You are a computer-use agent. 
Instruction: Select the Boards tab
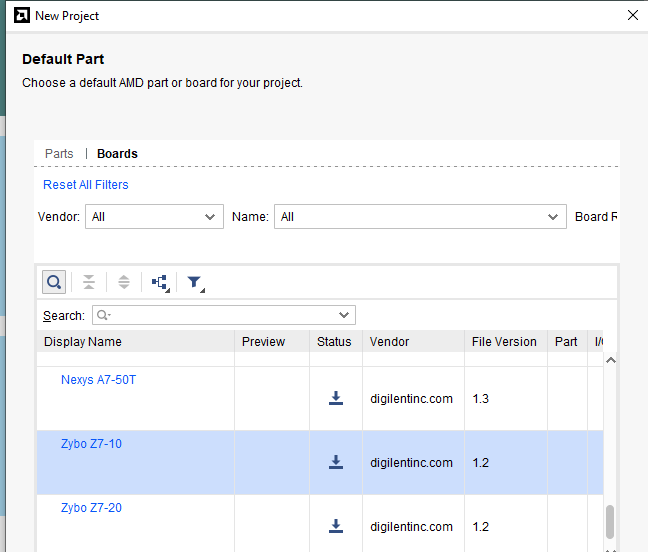(117, 154)
